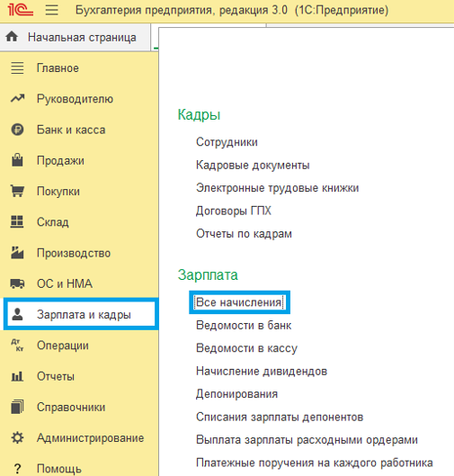Click the Продажи shopping bag icon

17,159
